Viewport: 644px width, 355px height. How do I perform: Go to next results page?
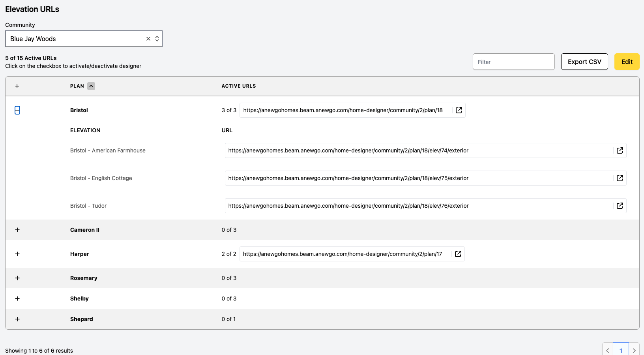(x=634, y=350)
